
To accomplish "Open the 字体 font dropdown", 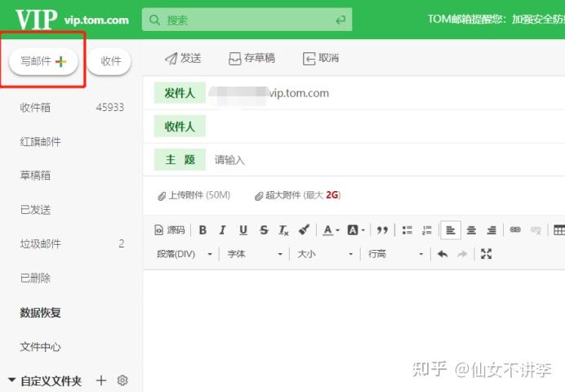I will pos(255,254).
